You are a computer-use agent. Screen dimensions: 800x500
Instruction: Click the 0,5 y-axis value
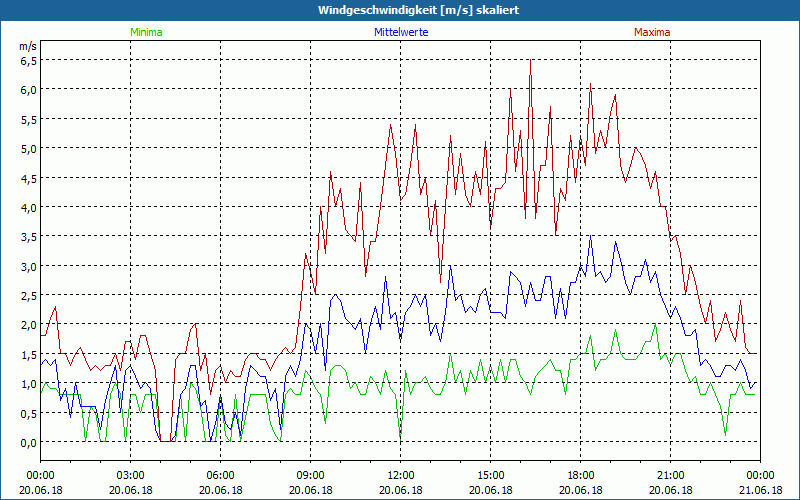(29, 413)
